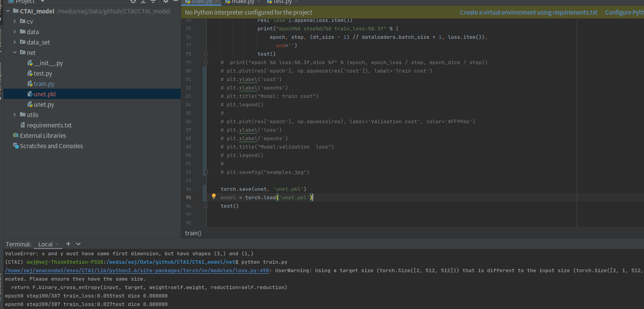Click Create a virtual environment using requirements.txt
The width and height of the screenshot is (644, 309).
528,12
